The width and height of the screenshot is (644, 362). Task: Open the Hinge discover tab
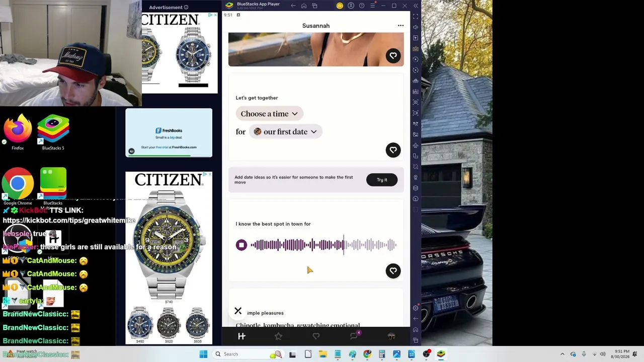(242, 336)
